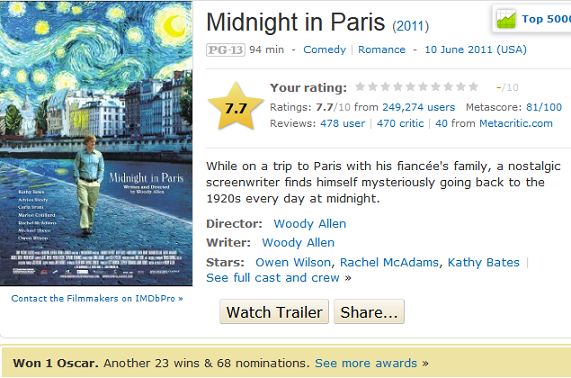571x378 pixels.
Task: Open the Midnight in Paris poster
Action: pyautogui.click(x=96, y=143)
